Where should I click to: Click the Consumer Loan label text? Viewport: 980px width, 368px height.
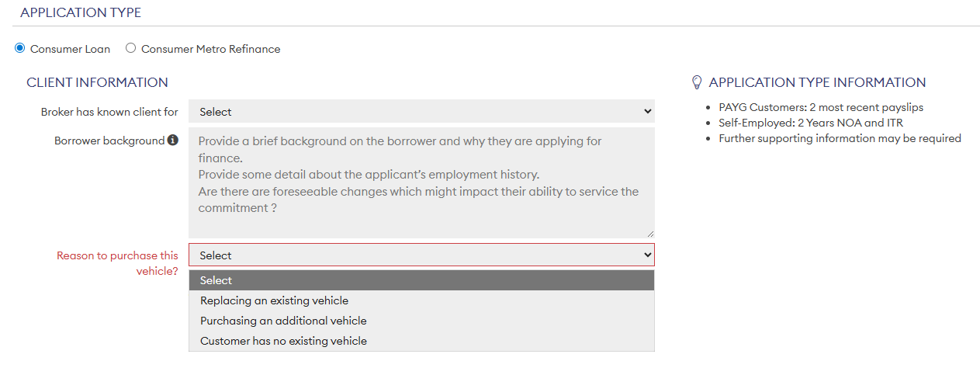tap(70, 49)
